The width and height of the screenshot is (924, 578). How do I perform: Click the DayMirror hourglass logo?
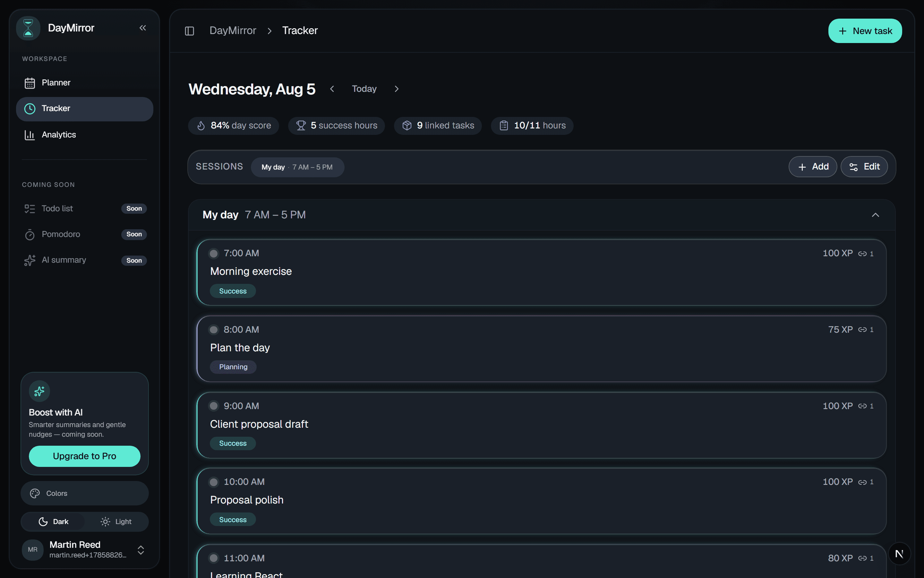pyautogui.click(x=28, y=28)
